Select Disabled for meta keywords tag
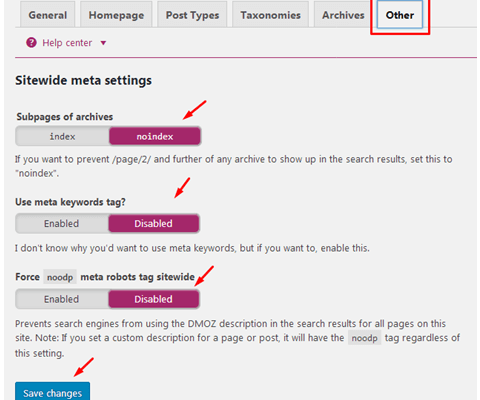480x400 pixels. [x=154, y=223]
